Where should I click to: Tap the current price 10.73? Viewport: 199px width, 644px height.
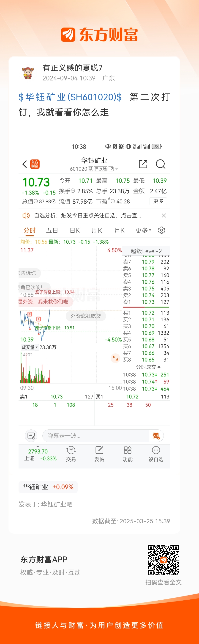(x=36, y=182)
